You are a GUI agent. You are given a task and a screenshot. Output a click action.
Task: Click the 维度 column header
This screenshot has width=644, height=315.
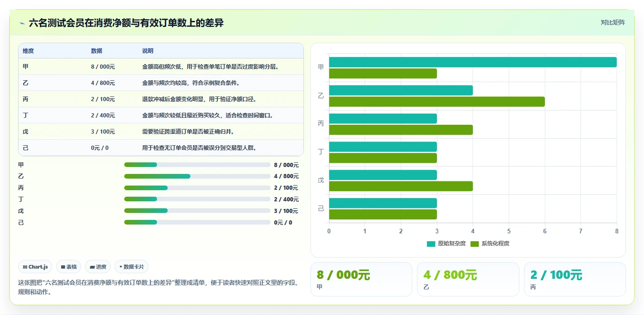coord(28,51)
